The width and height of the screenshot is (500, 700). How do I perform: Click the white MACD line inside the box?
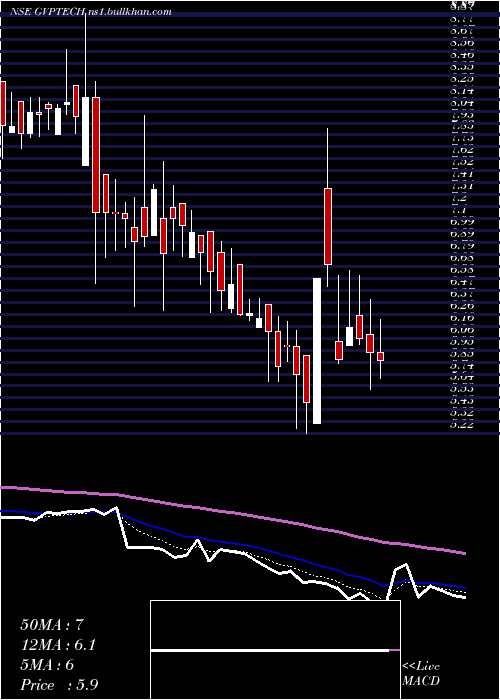click(270, 650)
